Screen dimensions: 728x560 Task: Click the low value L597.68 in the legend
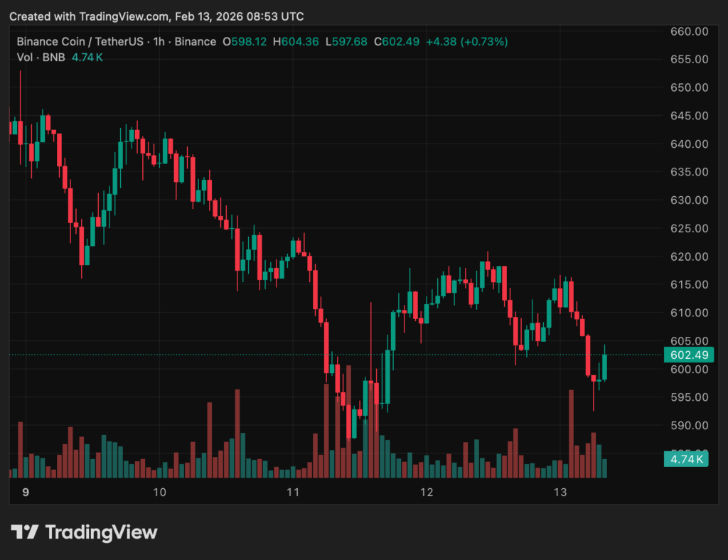point(346,42)
